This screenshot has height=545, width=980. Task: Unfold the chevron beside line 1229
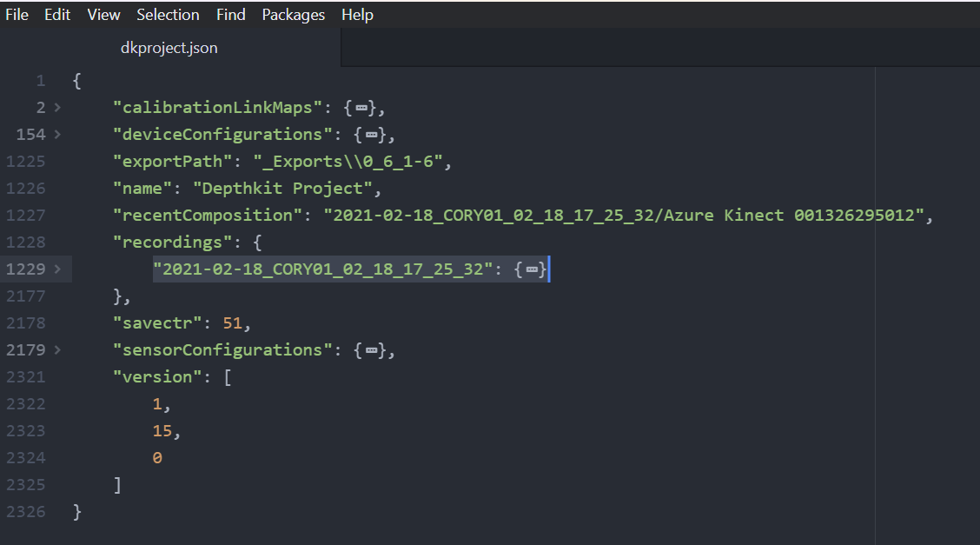click(x=57, y=269)
